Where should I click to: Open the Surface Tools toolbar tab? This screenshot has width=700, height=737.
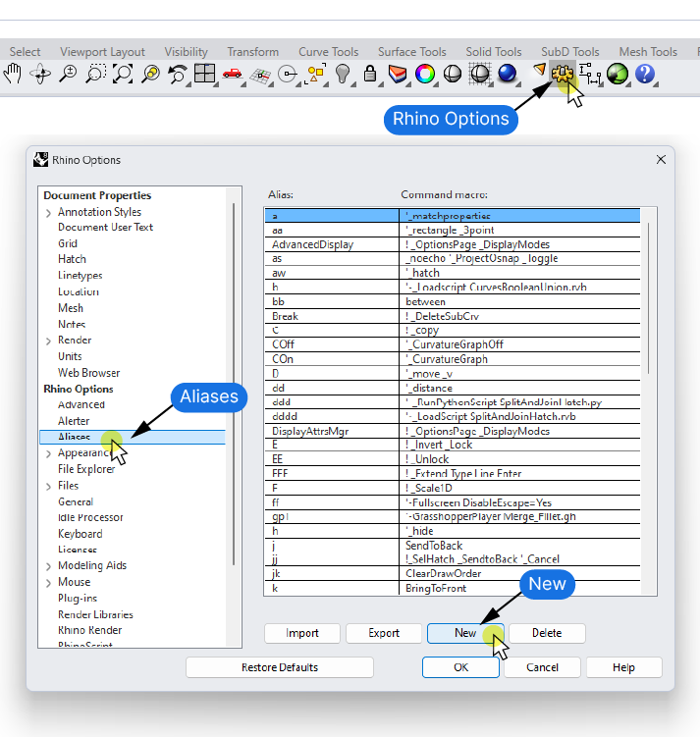(x=411, y=52)
